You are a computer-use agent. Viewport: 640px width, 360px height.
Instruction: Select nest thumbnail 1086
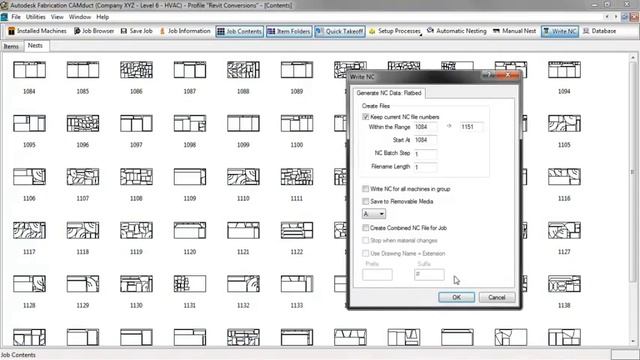click(x=136, y=70)
